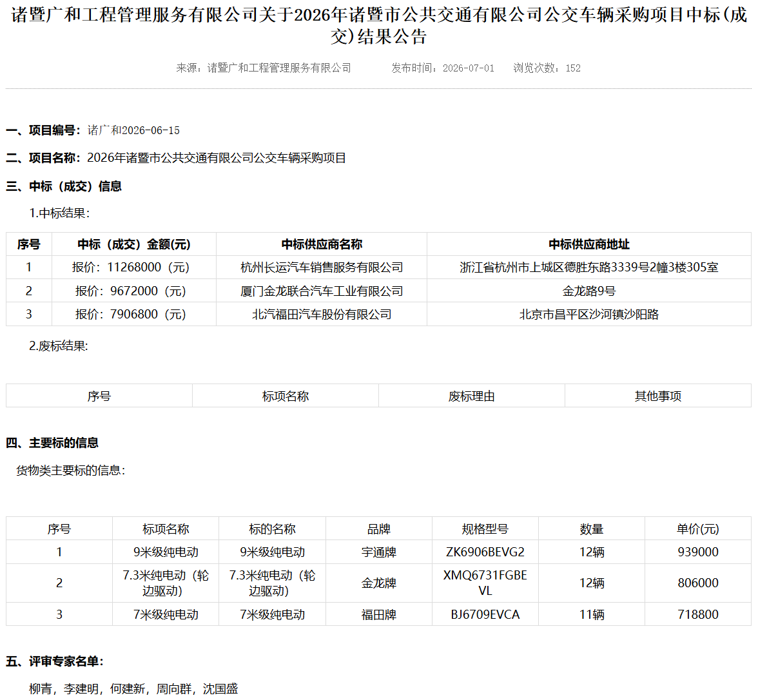758x700 pixels.
Task: Click the 废标理由 column header
Action: [471, 396]
